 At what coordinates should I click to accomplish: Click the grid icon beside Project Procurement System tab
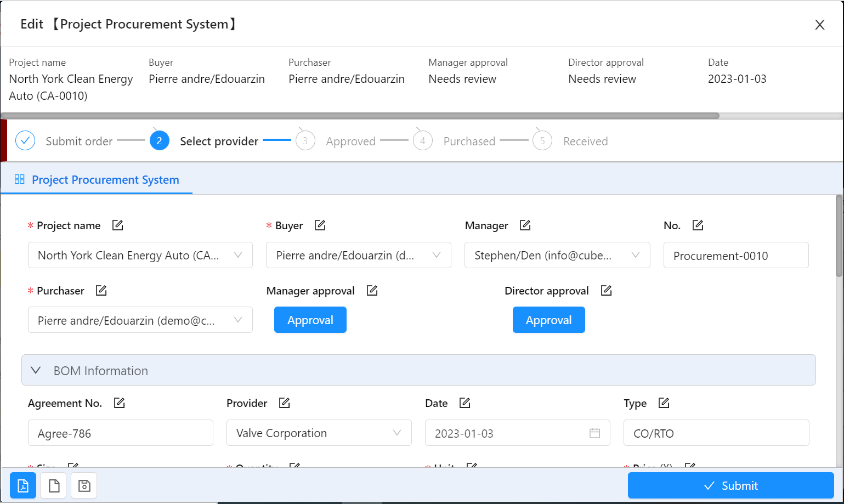(20, 179)
